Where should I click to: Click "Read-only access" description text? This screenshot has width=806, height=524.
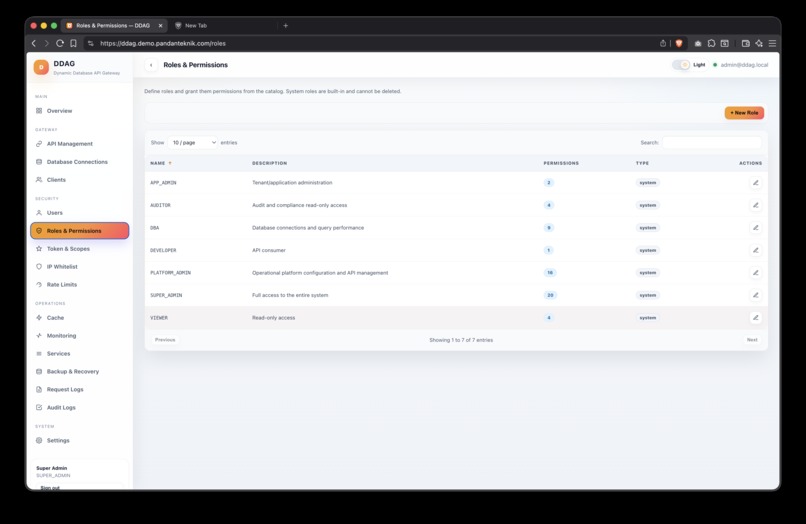pyautogui.click(x=273, y=318)
